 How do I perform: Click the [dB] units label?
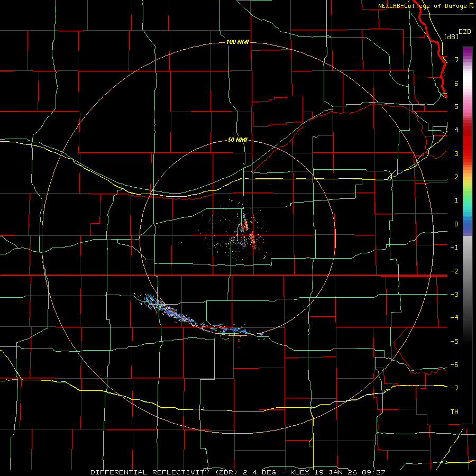(452, 36)
